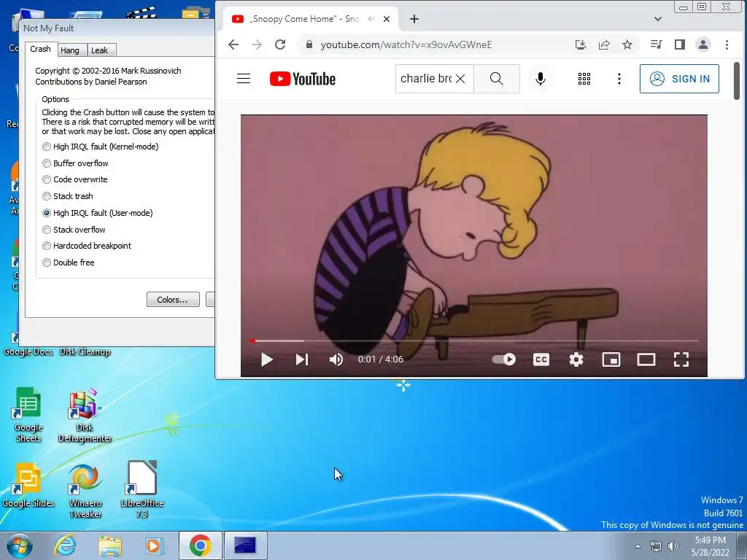The width and height of the screenshot is (747, 560).
Task: Select Stack overflow option
Action: (74, 230)
